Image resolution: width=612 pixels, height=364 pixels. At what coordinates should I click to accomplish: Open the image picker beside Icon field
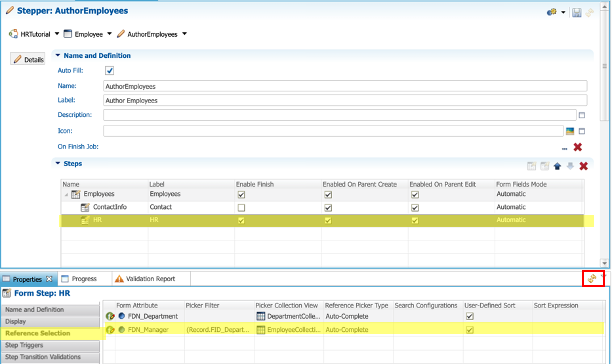tap(570, 131)
